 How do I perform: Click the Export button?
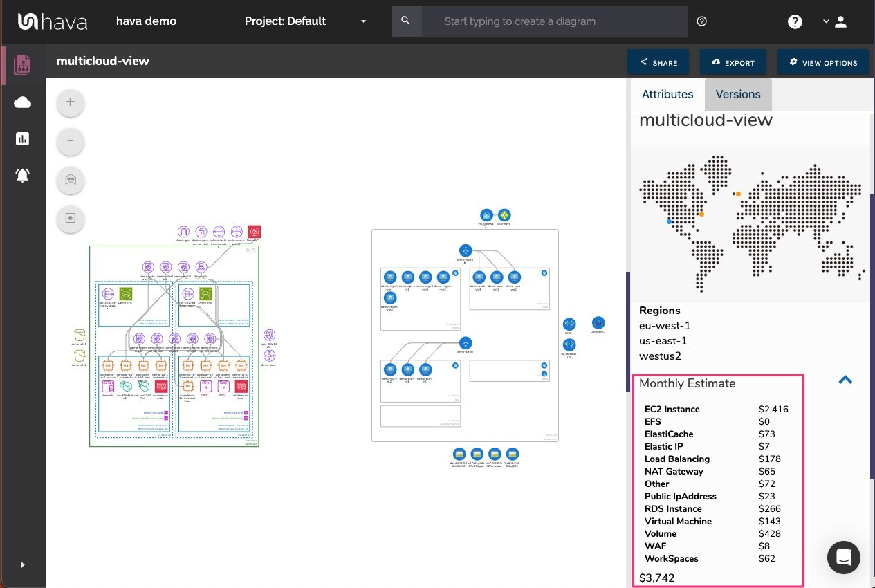(x=733, y=62)
